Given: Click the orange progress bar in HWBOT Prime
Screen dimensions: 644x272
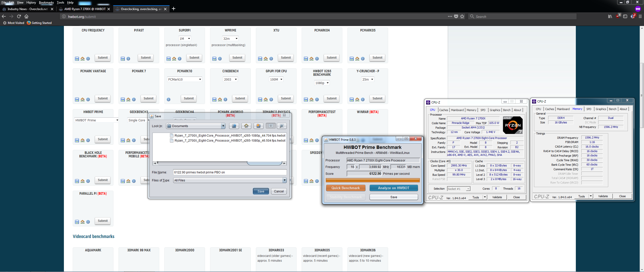Looking at the screenshot, I should point(373,180).
